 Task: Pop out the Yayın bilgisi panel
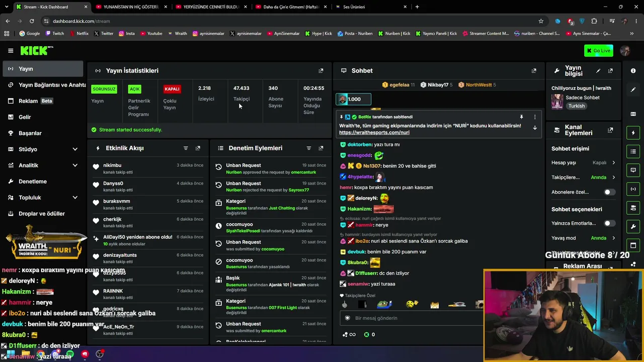610,71
